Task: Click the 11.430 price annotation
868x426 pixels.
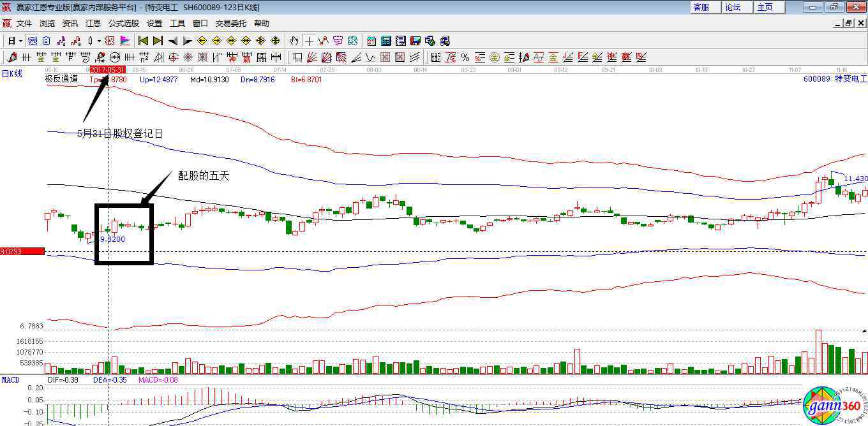Action: tap(855, 179)
